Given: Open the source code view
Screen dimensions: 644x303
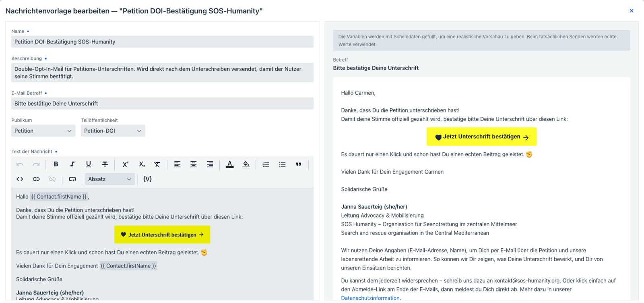Looking at the screenshot, I should click(20, 179).
